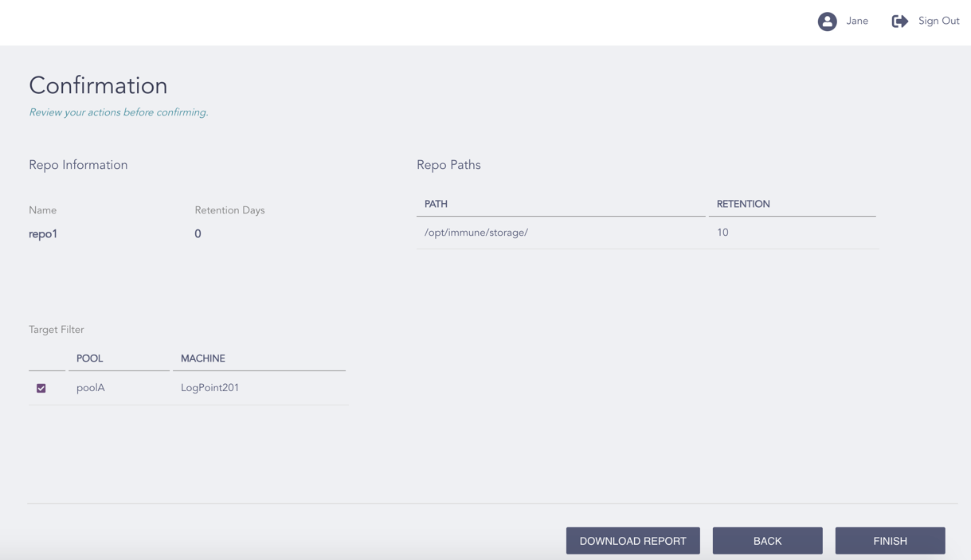The width and height of the screenshot is (971, 560).
Task: Click the Sign Out arrow icon
Action: click(899, 22)
